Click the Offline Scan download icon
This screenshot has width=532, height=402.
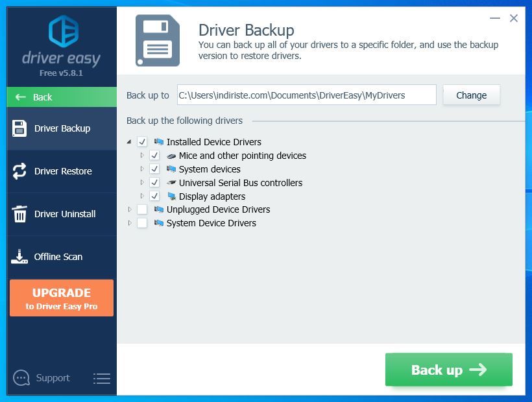[x=19, y=257]
